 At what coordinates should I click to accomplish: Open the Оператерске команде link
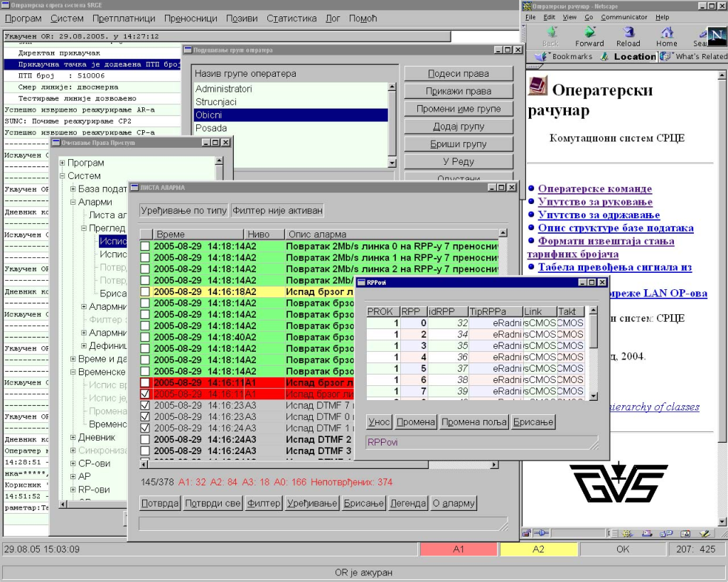coord(594,189)
